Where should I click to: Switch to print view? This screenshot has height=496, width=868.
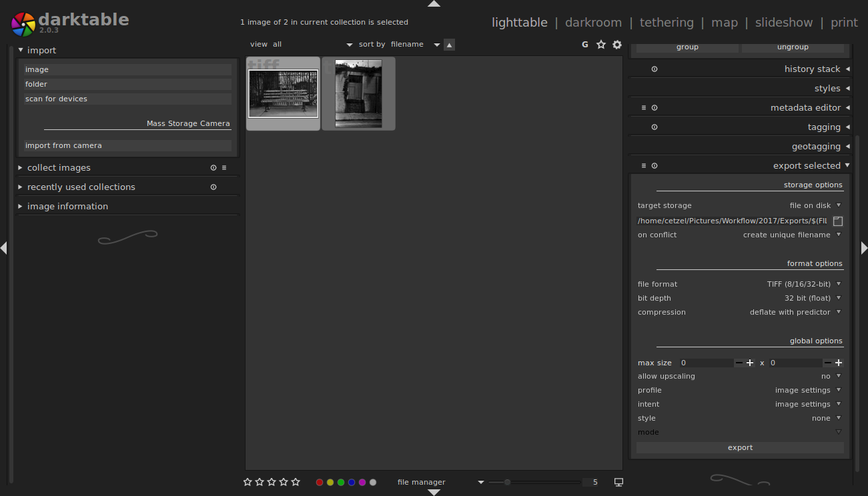point(844,23)
